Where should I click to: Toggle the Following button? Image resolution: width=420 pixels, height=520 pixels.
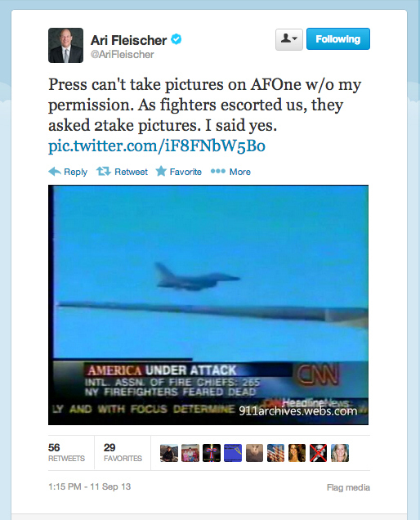[338, 39]
